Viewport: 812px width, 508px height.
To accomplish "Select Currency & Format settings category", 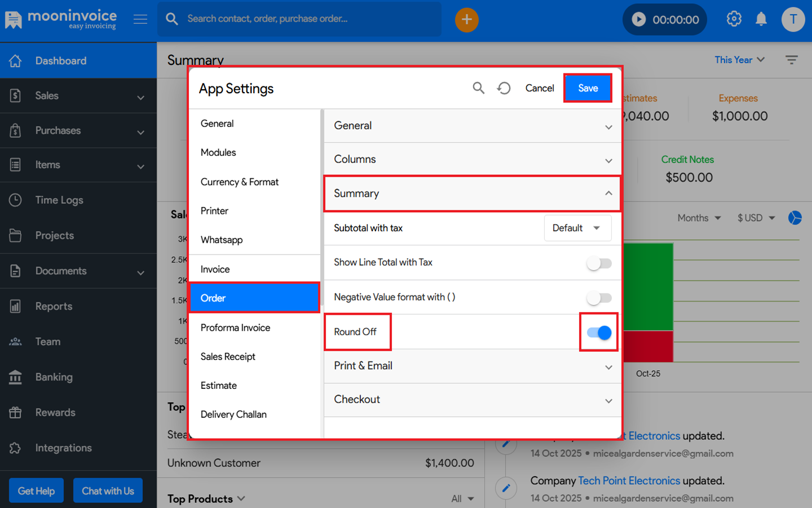I will [239, 182].
